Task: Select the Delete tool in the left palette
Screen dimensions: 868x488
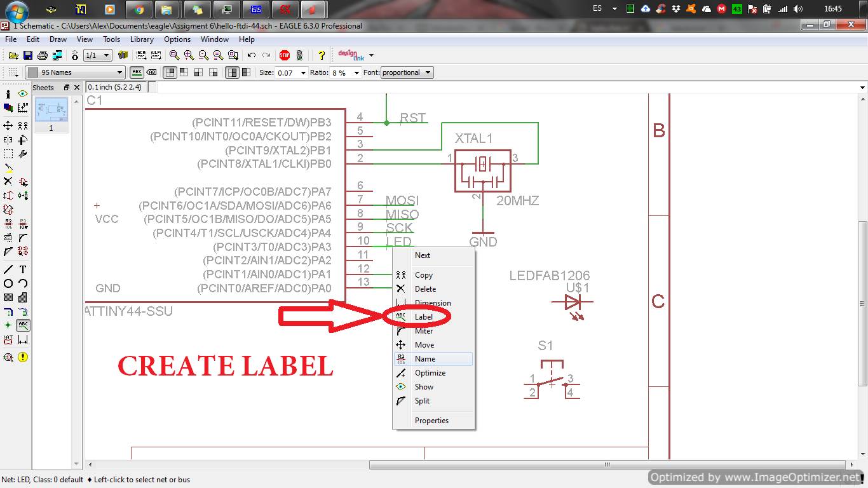Action: click(8, 182)
